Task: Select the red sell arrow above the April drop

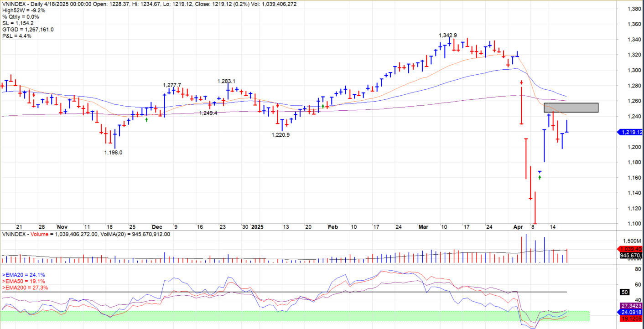Action: click(521, 82)
